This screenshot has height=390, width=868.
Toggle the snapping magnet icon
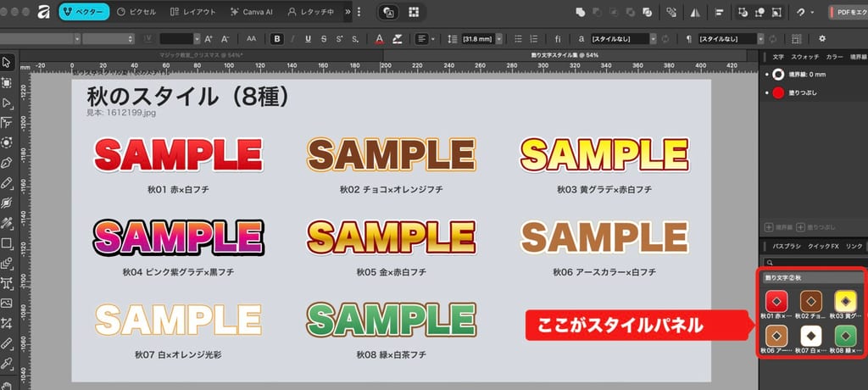pyautogui.click(x=800, y=12)
